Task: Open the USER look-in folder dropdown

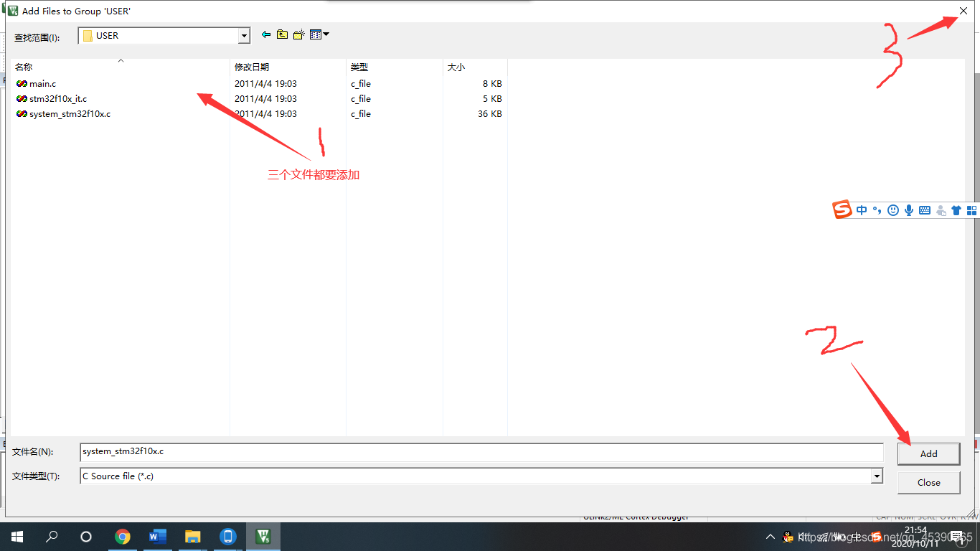Action: (x=244, y=36)
